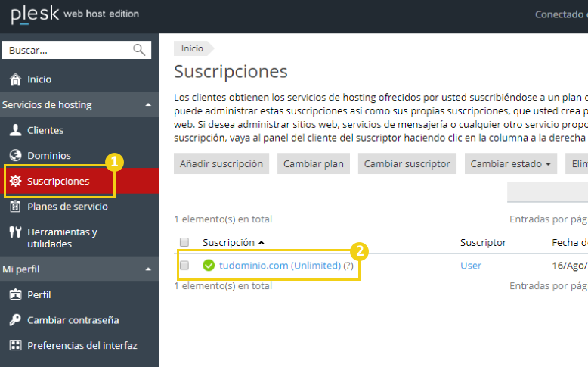The image size is (588, 367).
Task: Click the Inicio breadcrumb
Action: click(x=192, y=48)
